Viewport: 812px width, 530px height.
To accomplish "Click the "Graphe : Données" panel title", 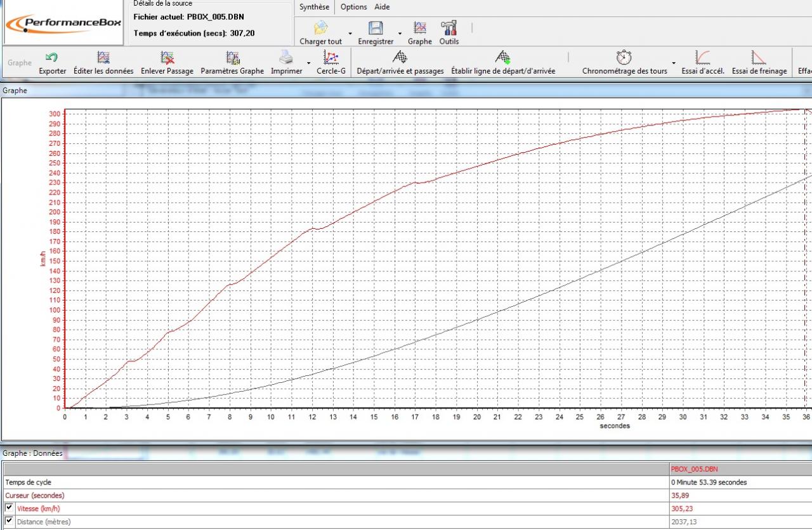I will [x=33, y=453].
